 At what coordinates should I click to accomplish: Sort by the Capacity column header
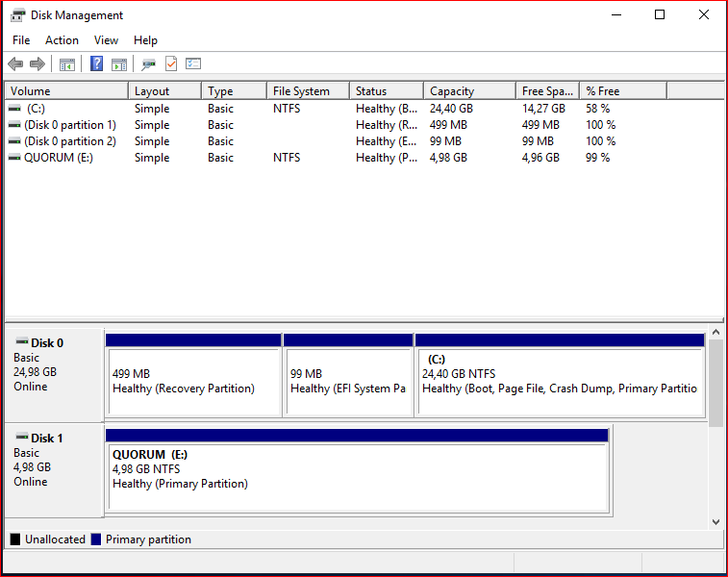[x=469, y=91]
